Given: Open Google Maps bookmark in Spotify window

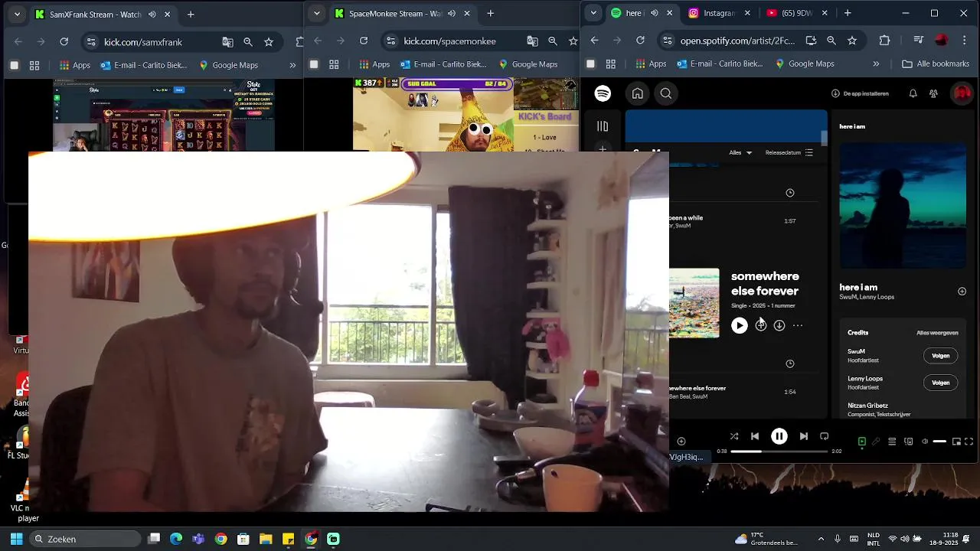Looking at the screenshot, I should 806,64.
